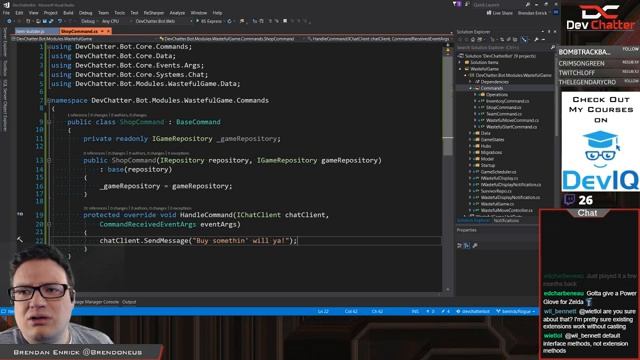This screenshot has width=640, height=360.
Task: Click the Stop toolbar square icon
Action: 285,21
